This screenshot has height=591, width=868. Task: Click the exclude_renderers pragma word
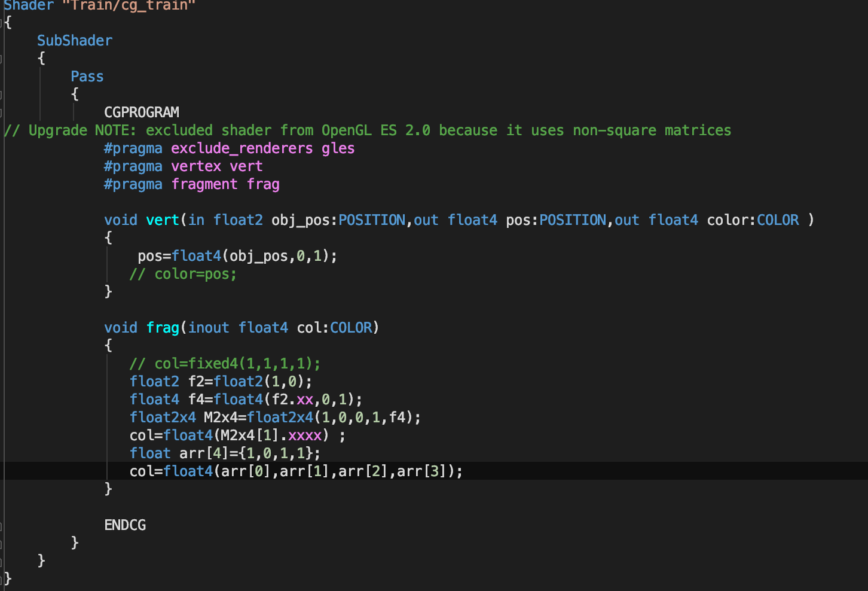click(x=242, y=148)
